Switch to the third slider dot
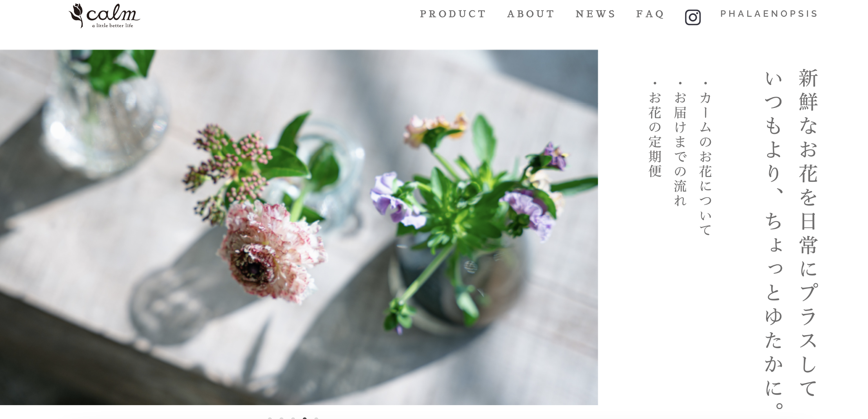The width and height of the screenshot is (868, 419). pos(293,418)
